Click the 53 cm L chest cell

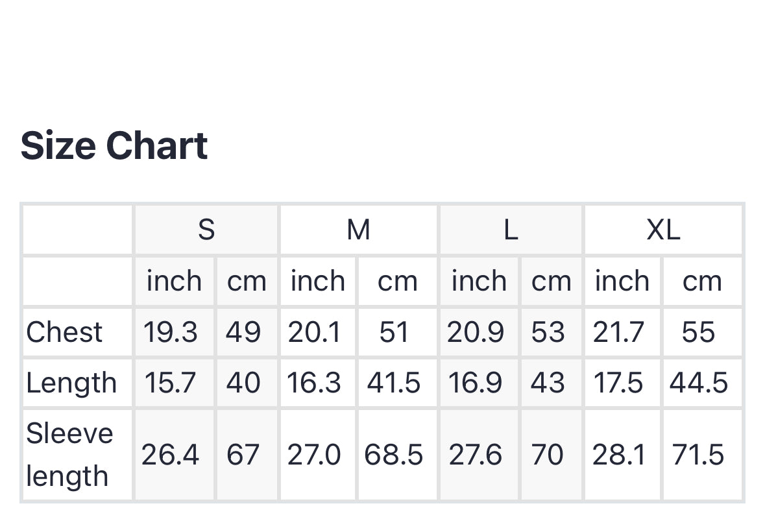(x=548, y=332)
